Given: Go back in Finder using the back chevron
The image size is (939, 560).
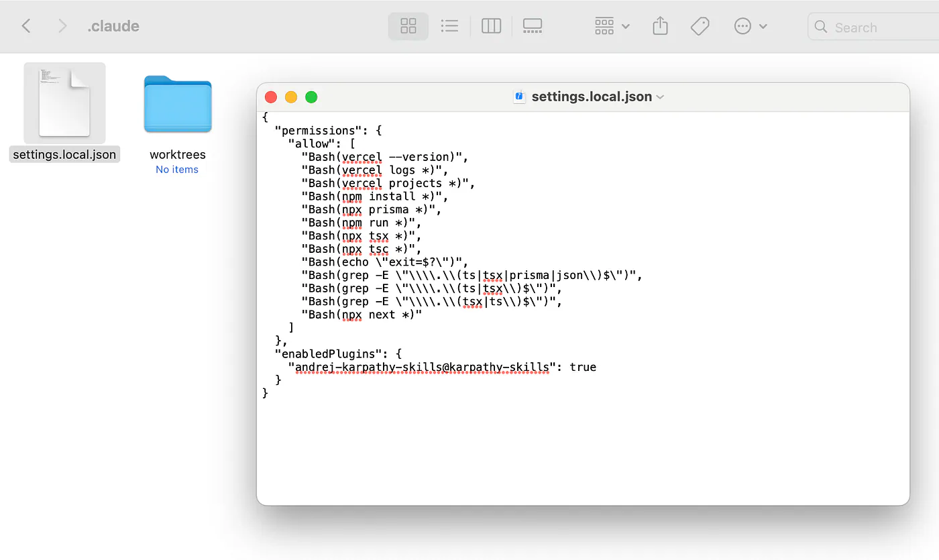Looking at the screenshot, I should (26, 26).
